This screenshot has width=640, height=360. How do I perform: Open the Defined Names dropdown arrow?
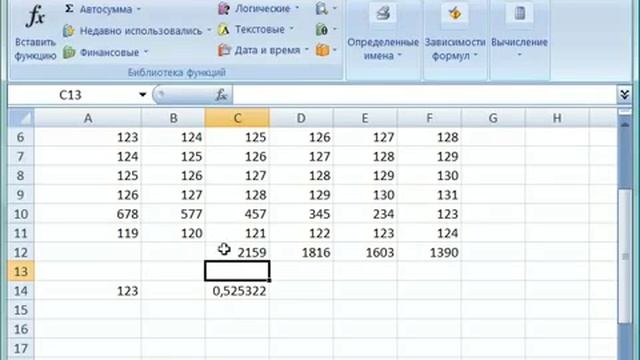pos(400,56)
